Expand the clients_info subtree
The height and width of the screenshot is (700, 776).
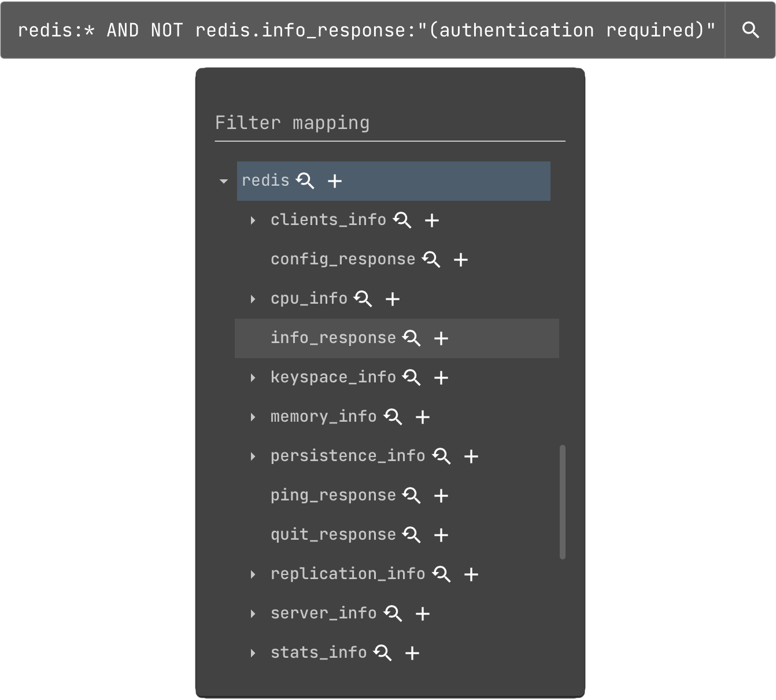253,220
